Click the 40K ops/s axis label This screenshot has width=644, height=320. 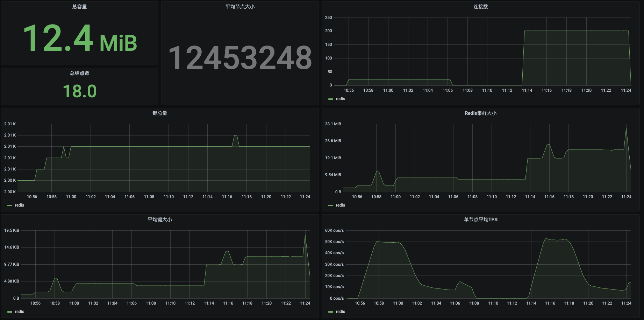(x=334, y=253)
